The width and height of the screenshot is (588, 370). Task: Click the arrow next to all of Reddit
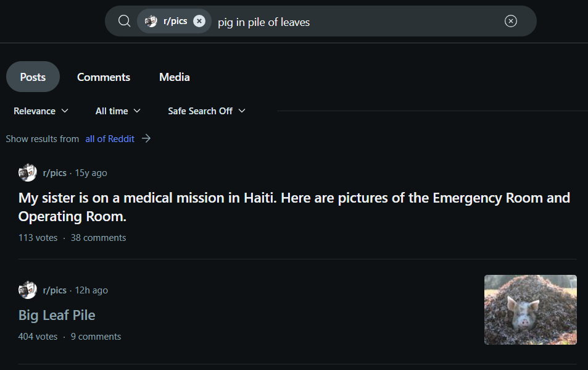[x=146, y=139]
